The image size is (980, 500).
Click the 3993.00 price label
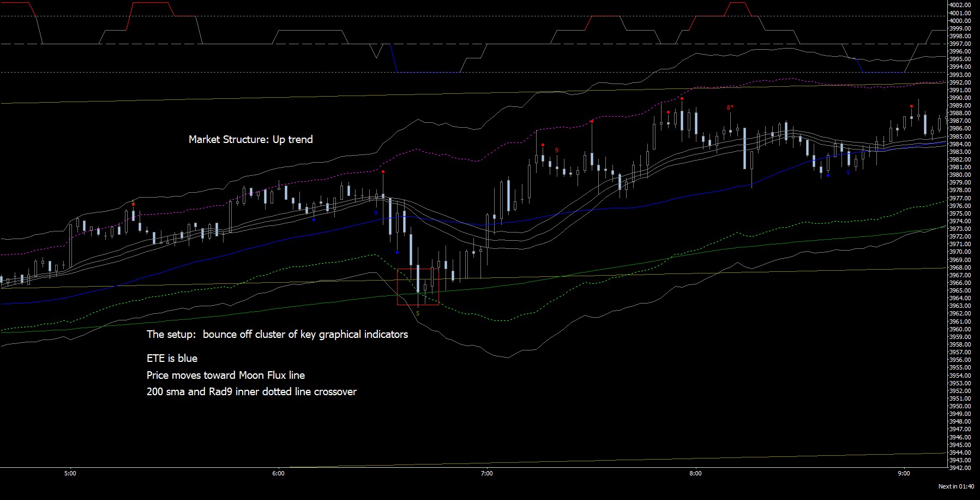960,75
